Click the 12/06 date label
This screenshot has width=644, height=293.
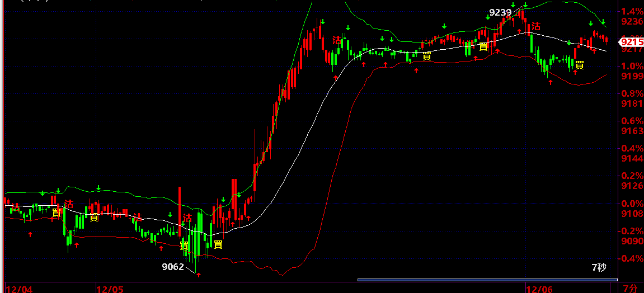(540, 289)
